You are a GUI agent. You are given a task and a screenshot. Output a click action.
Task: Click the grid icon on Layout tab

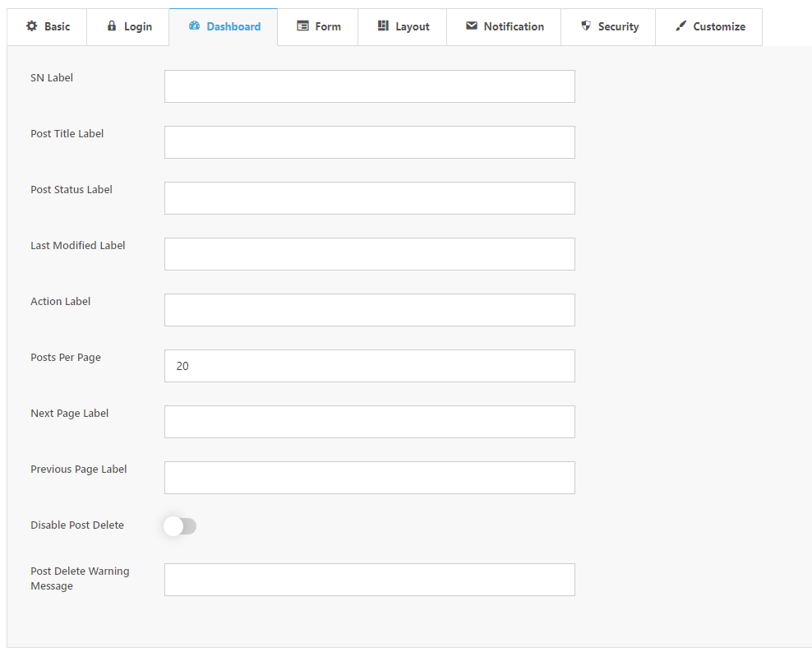pyautogui.click(x=383, y=26)
